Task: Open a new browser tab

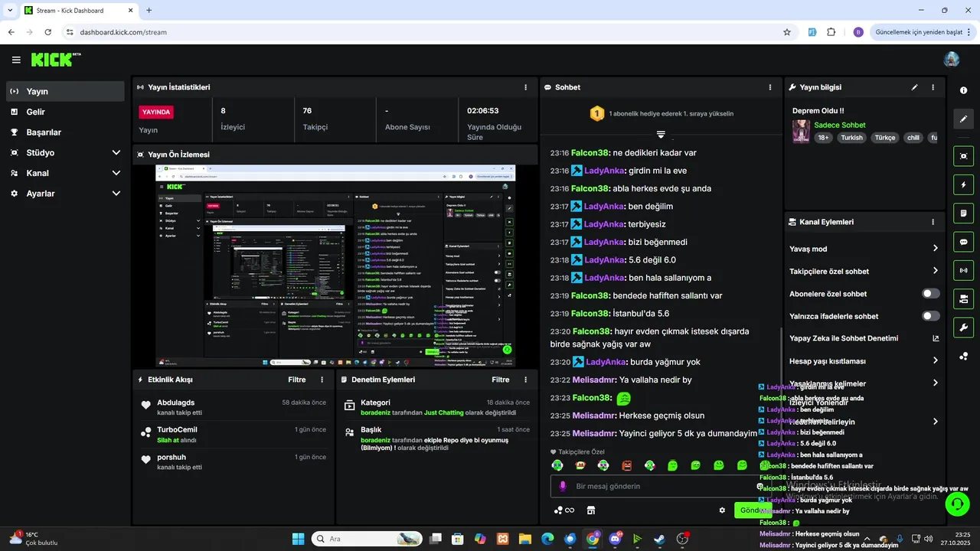Action: tap(149, 11)
